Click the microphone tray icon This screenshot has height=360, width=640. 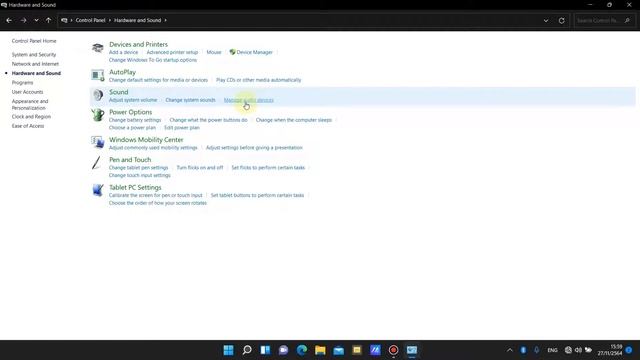536,350
